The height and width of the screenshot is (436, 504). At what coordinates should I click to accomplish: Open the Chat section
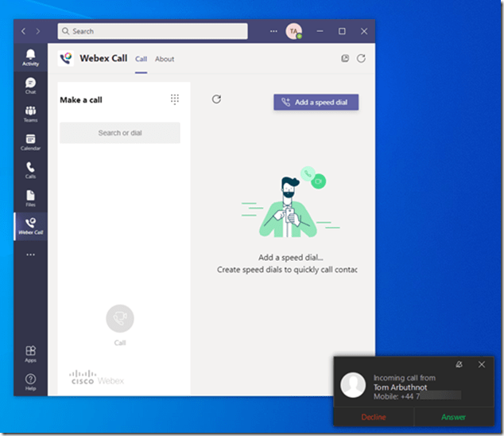(30, 86)
